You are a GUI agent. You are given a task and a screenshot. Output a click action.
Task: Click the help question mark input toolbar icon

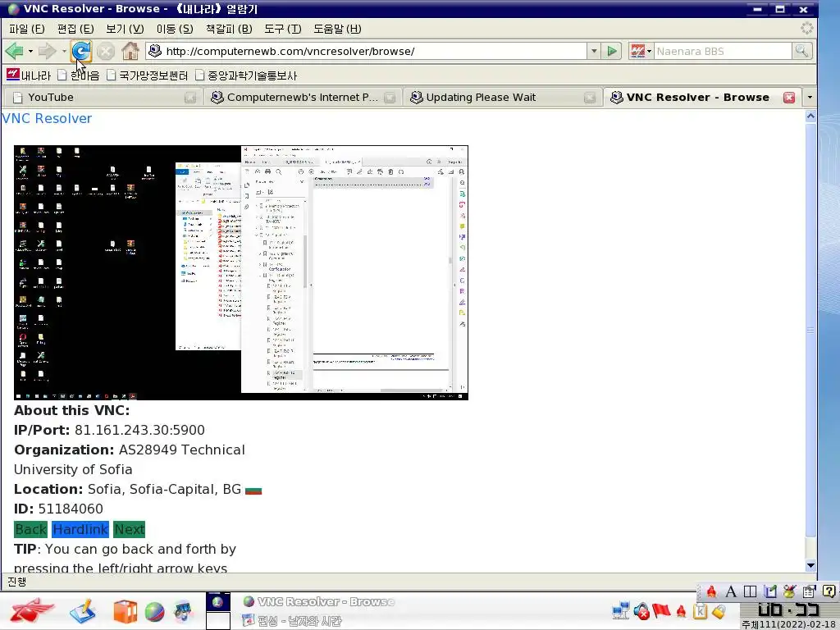coord(829,591)
